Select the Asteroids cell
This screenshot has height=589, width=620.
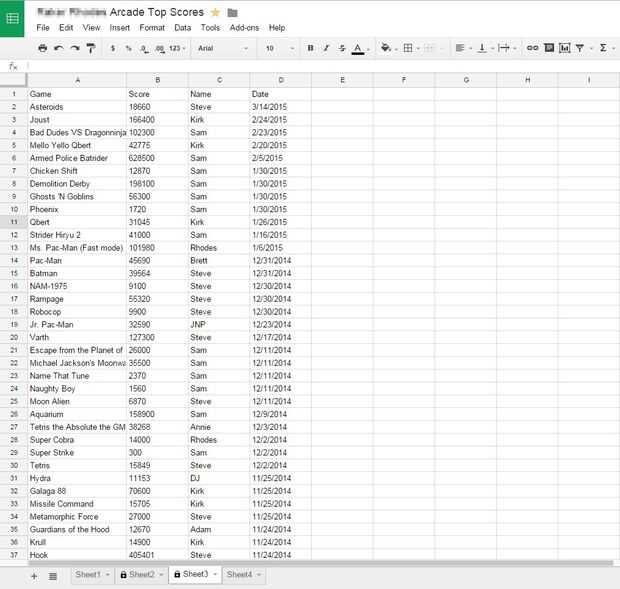(x=77, y=107)
